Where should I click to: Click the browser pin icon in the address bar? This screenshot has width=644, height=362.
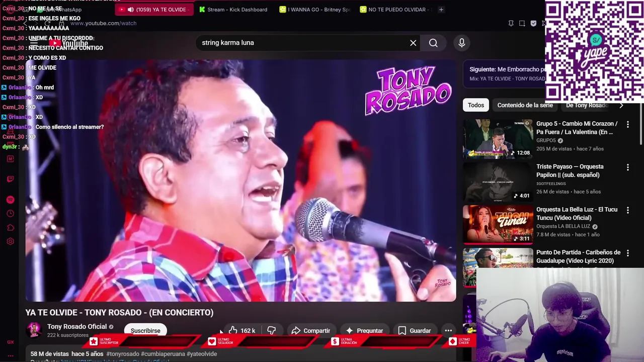pos(511,23)
